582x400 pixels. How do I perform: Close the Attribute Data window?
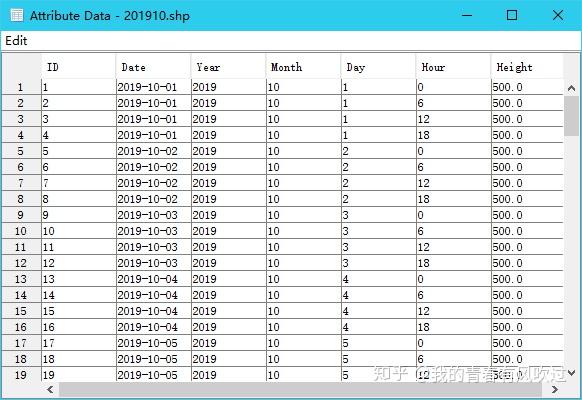click(x=558, y=15)
